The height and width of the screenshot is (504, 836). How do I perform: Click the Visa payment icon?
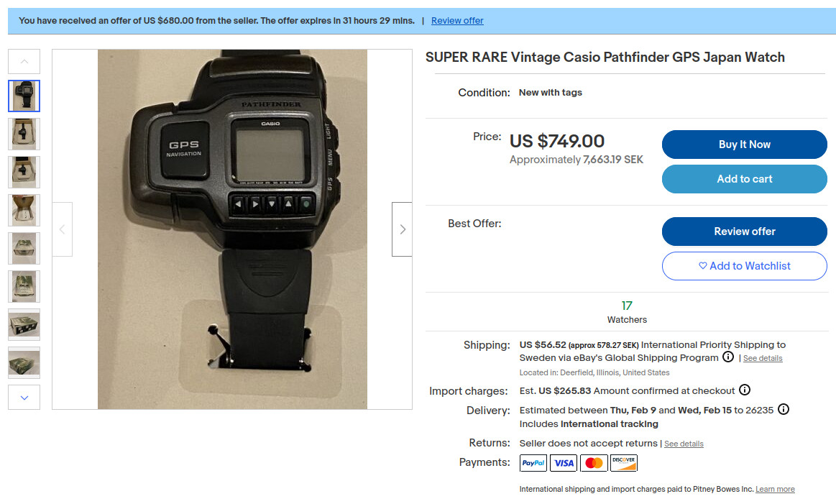(564, 463)
